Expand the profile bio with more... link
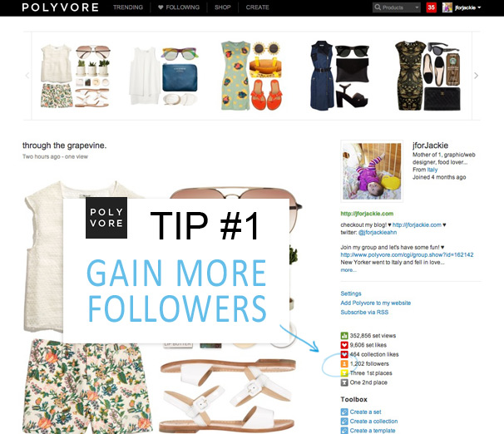The height and width of the screenshot is (434, 504). pyautogui.click(x=348, y=270)
